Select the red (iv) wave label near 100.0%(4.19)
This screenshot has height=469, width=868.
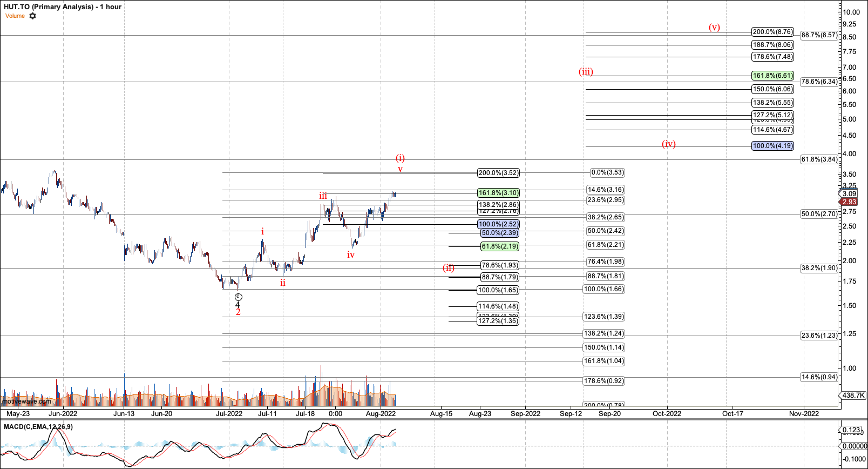669,144
